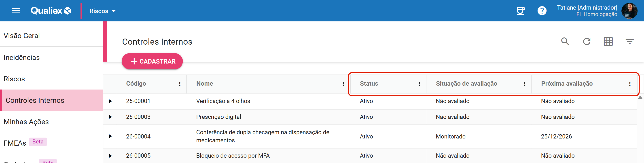Viewport: 644px width, 163px height.
Task: Expand row 26-00003
Action: click(x=110, y=117)
